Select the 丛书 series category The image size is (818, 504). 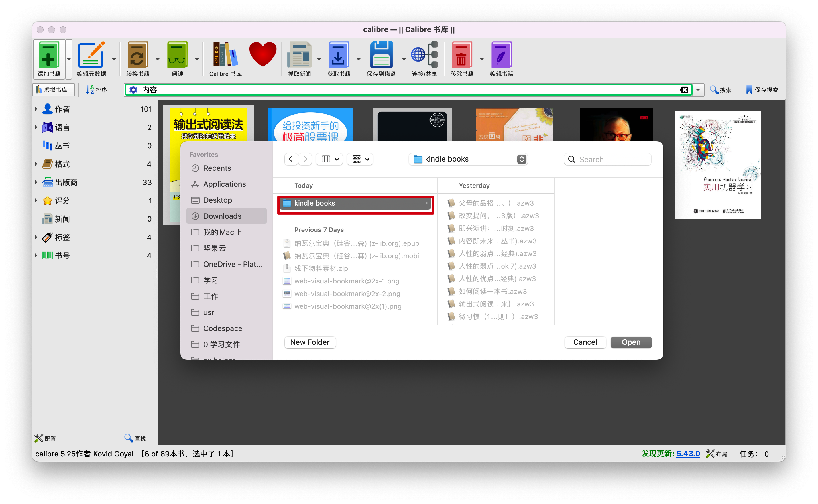click(93, 146)
